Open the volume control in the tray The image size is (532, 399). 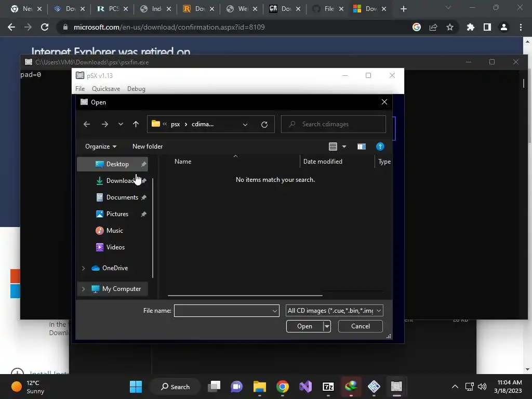click(482, 387)
